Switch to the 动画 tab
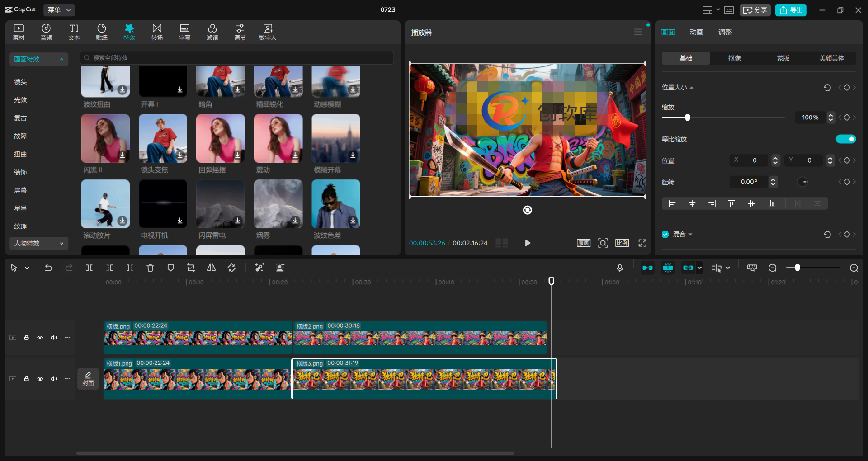The image size is (868, 461). pos(696,32)
